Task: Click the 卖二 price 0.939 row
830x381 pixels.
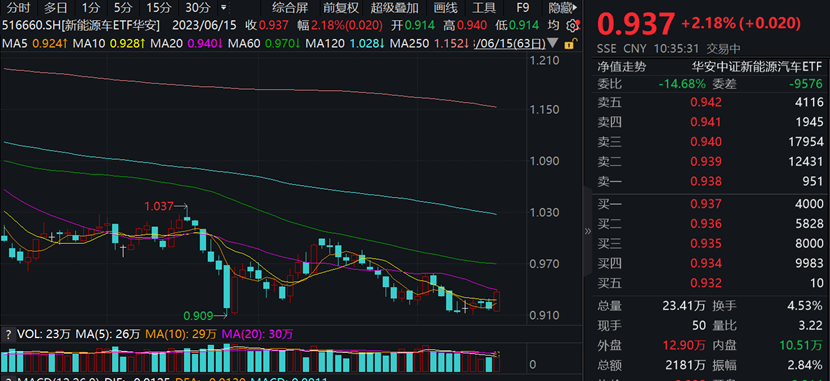Action: click(710, 161)
